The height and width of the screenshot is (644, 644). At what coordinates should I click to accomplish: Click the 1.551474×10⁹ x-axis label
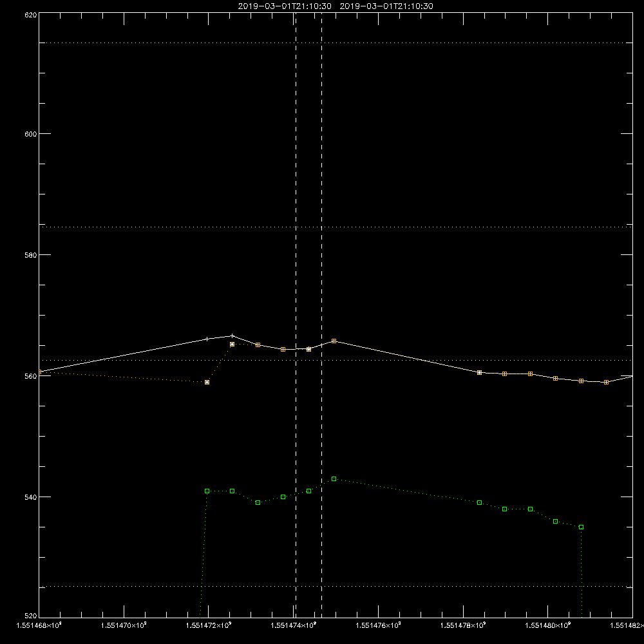(294, 625)
